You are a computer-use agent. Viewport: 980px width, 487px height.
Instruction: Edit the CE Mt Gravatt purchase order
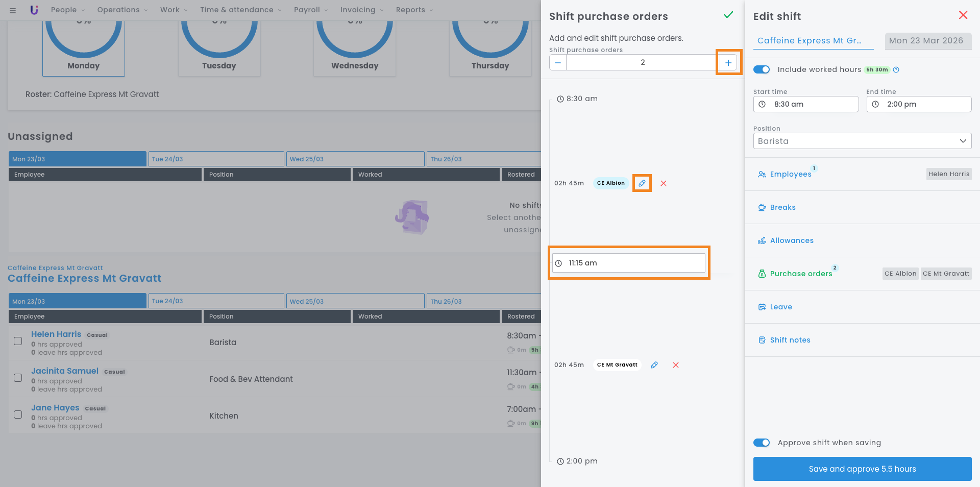[x=654, y=365]
